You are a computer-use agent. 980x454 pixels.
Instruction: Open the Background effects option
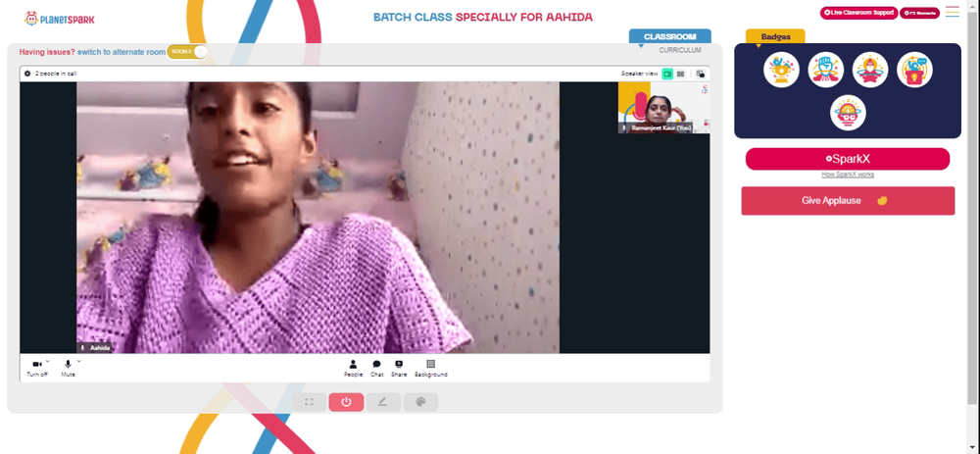[430, 369]
